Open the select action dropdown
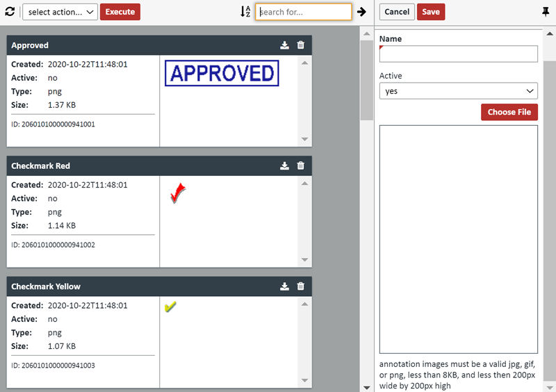This screenshot has width=556, height=392. (60, 12)
